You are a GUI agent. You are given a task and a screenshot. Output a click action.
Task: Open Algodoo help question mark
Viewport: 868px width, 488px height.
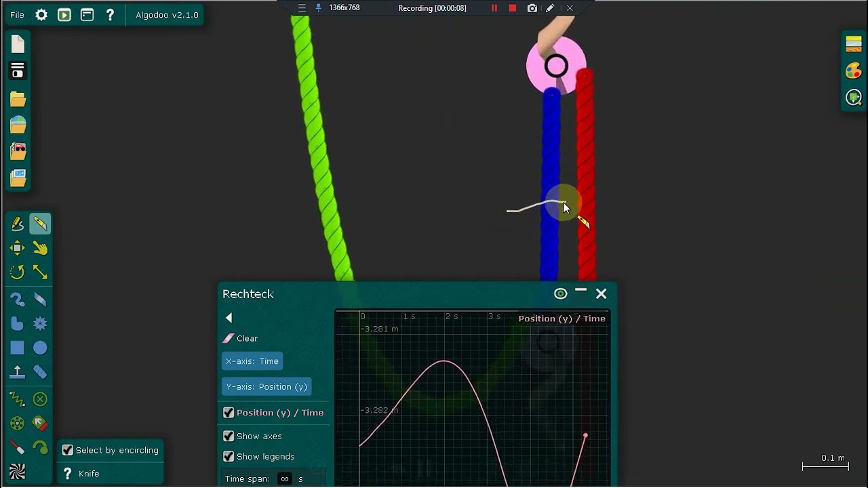(x=110, y=15)
